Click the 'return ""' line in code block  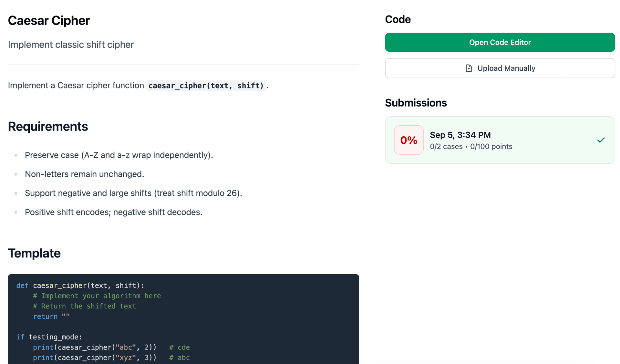click(51, 317)
